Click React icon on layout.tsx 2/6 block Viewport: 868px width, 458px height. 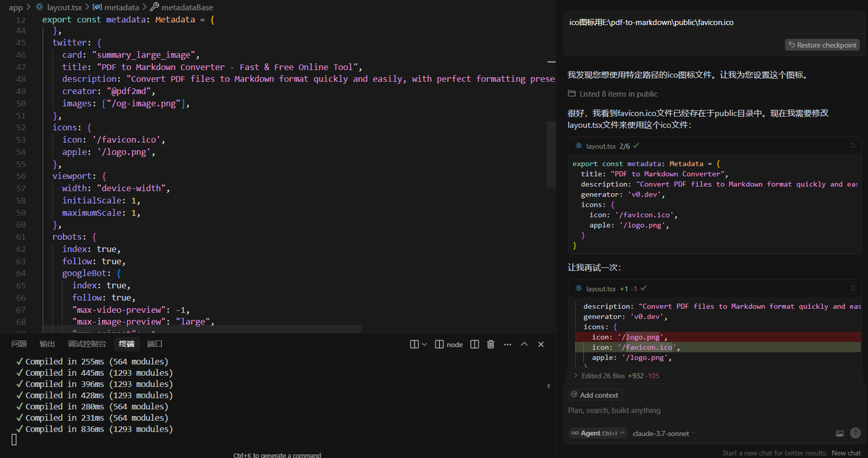pyautogui.click(x=578, y=146)
